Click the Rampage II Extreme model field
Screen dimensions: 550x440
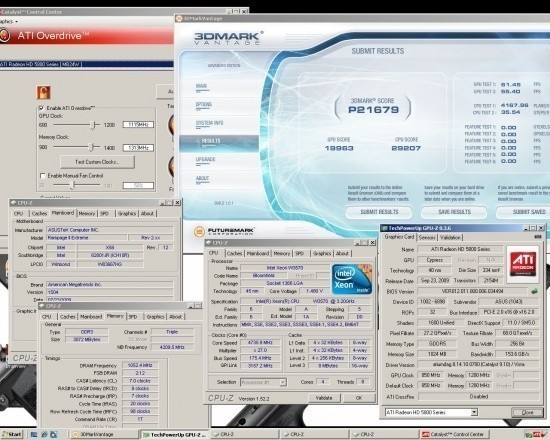[86, 238]
